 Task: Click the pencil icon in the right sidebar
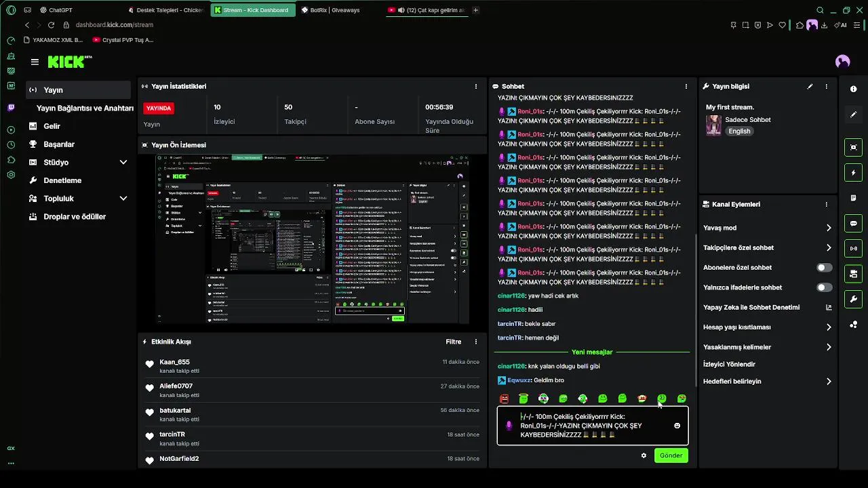coord(853,115)
